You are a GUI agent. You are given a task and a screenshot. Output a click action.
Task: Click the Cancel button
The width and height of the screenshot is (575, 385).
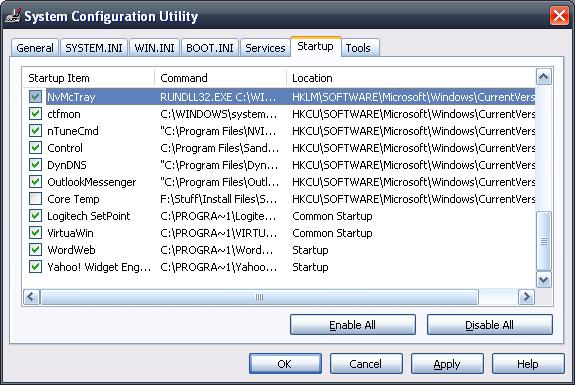click(x=366, y=364)
